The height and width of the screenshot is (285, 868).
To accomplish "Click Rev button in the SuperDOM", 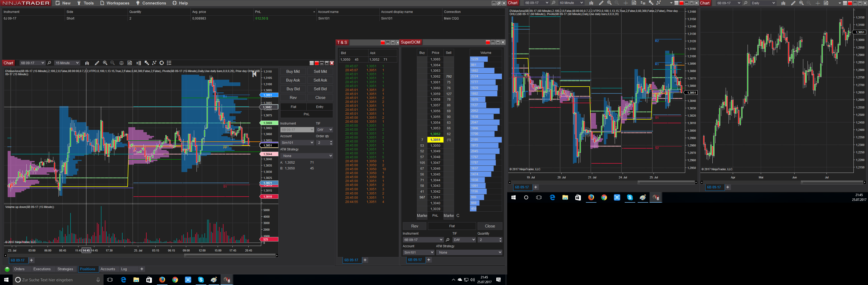I will tap(414, 226).
